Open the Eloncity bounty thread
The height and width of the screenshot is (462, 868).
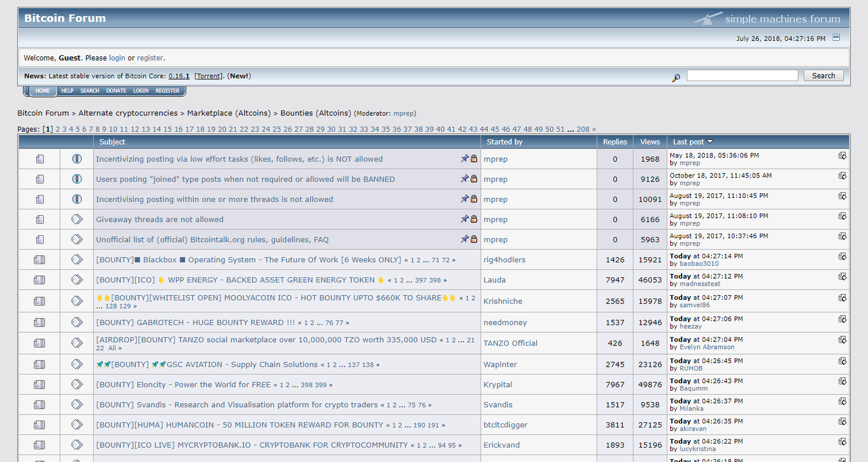[183, 385]
